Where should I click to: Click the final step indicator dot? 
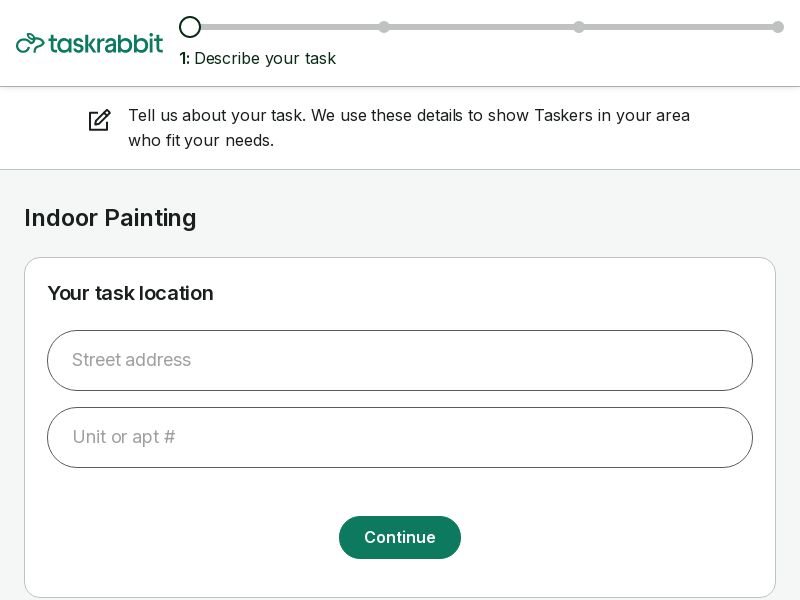(778, 27)
